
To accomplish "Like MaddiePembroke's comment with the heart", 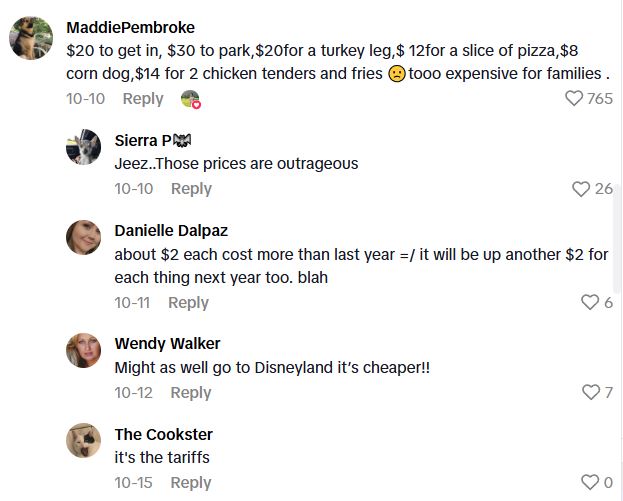I will (x=574, y=98).
